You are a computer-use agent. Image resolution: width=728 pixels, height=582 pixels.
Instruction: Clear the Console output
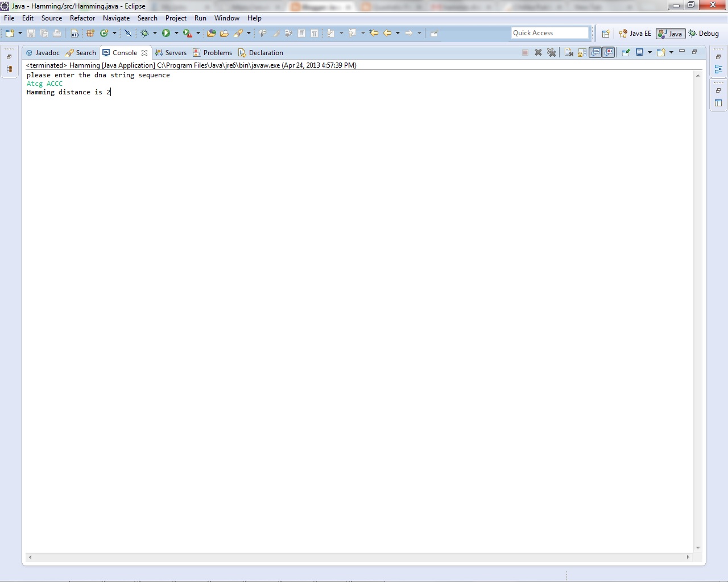(569, 52)
